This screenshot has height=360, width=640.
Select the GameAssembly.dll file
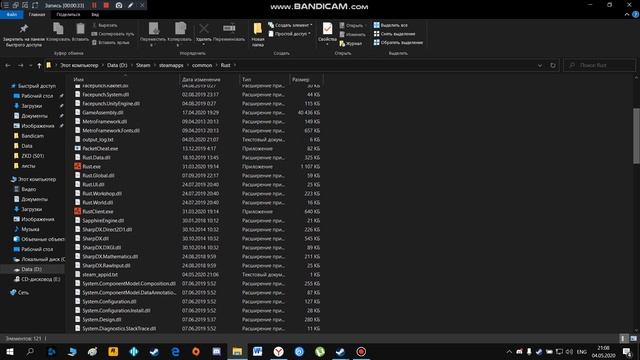(x=102, y=113)
